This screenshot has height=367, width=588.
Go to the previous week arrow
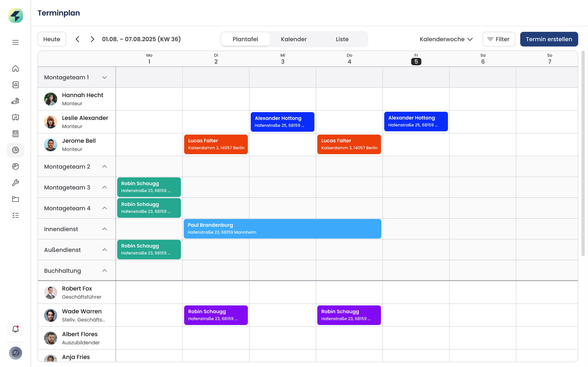[78, 39]
